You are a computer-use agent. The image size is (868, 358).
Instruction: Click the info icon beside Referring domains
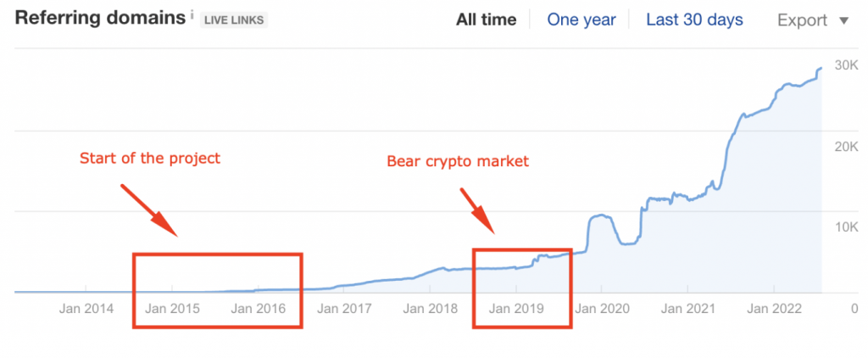192,14
